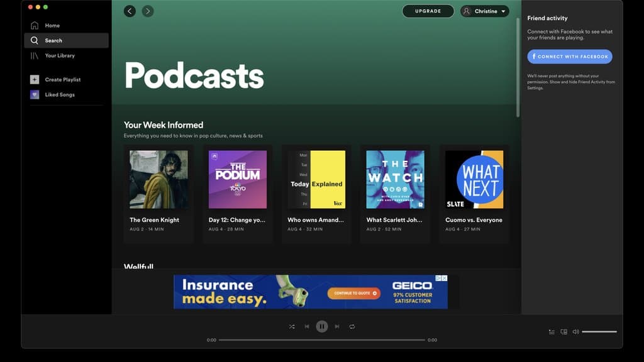Image resolution: width=644 pixels, height=362 pixels.
Task: Mute using the volume speaker icon
Action: pos(576,332)
